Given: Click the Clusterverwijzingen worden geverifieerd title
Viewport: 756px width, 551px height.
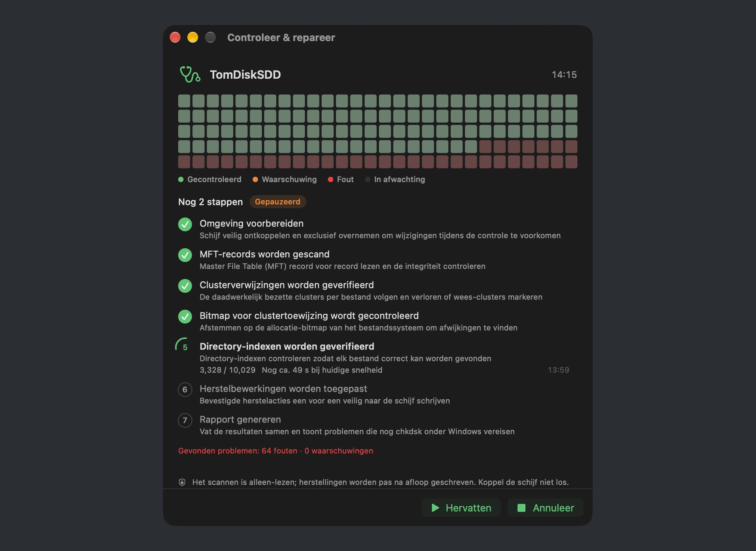Looking at the screenshot, I should (287, 285).
